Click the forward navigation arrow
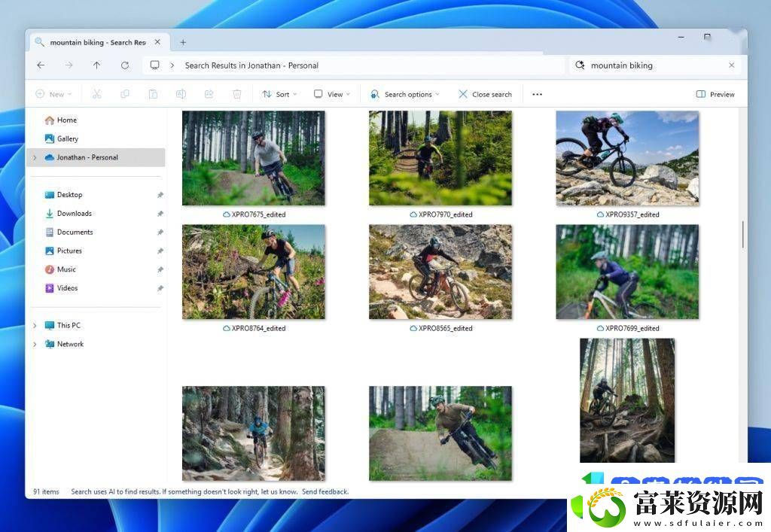 pos(69,65)
